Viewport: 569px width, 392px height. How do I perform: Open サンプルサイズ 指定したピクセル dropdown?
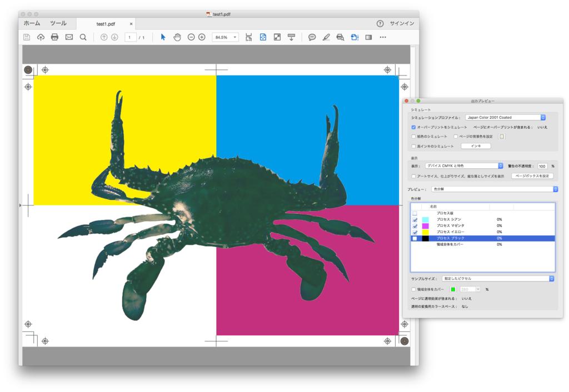[x=498, y=279]
